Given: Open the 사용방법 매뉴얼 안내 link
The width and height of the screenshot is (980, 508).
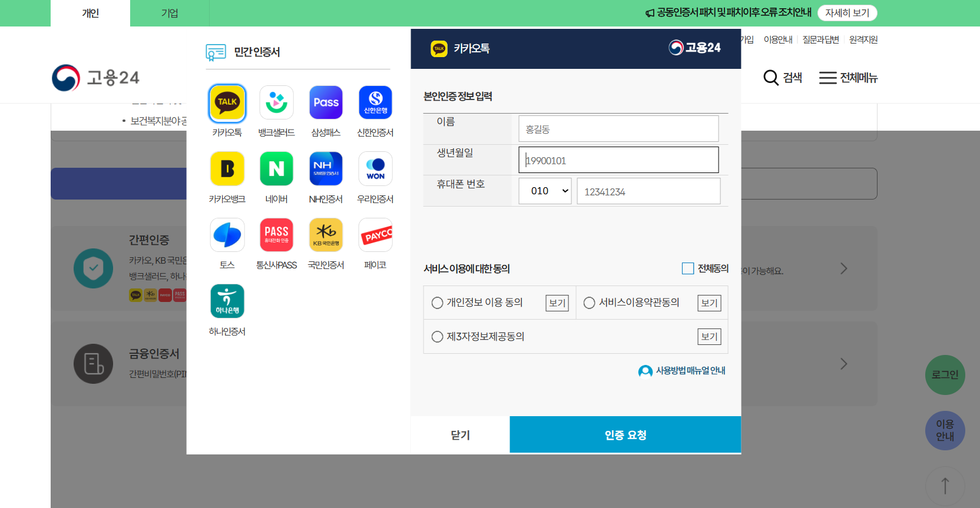Looking at the screenshot, I should (690, 371).
